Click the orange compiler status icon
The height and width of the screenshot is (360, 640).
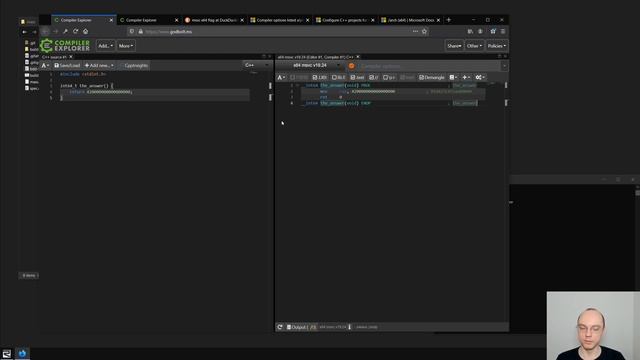coord(351,66)
